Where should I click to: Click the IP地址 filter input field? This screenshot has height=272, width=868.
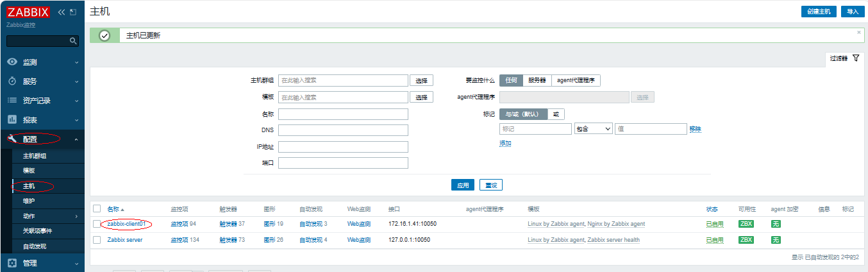click(343, 147)
